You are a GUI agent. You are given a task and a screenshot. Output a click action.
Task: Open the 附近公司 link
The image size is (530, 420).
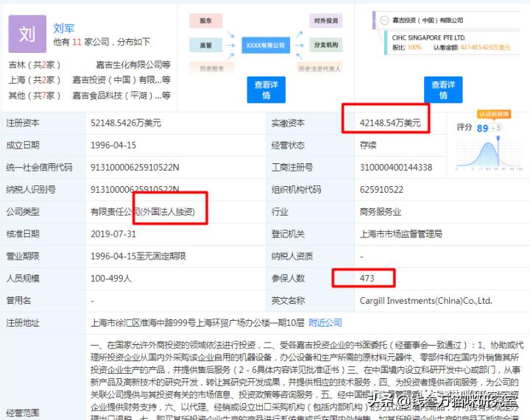(x=325, y=323)
